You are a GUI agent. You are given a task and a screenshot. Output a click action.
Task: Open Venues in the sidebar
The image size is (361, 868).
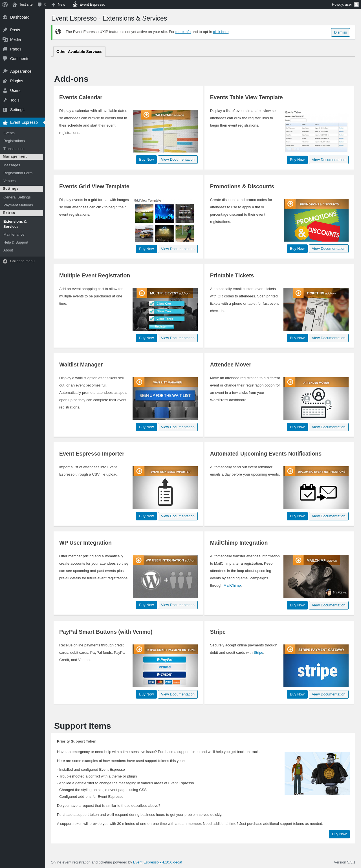click(x=9, y=181)
